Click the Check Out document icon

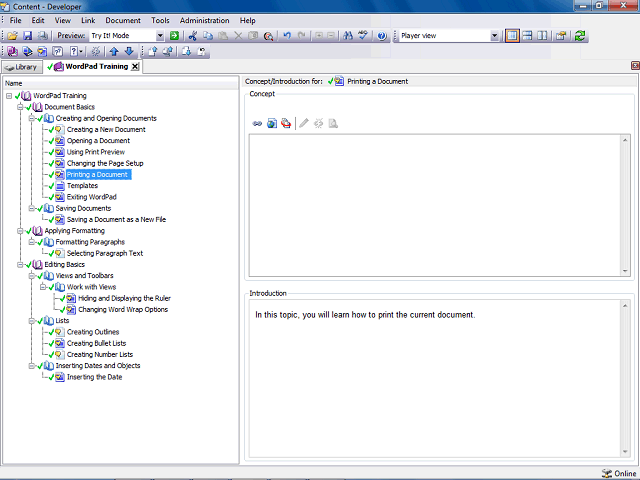tap(187, 51)
